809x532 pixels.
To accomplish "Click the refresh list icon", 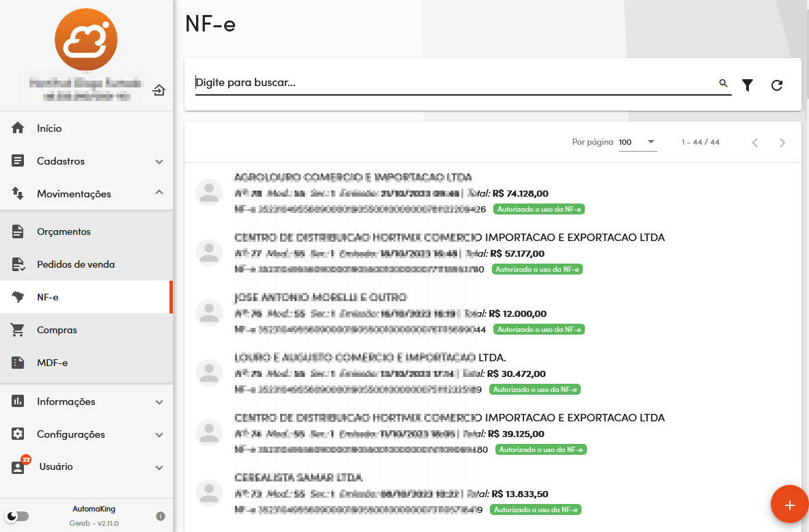I will pos(777,85).
